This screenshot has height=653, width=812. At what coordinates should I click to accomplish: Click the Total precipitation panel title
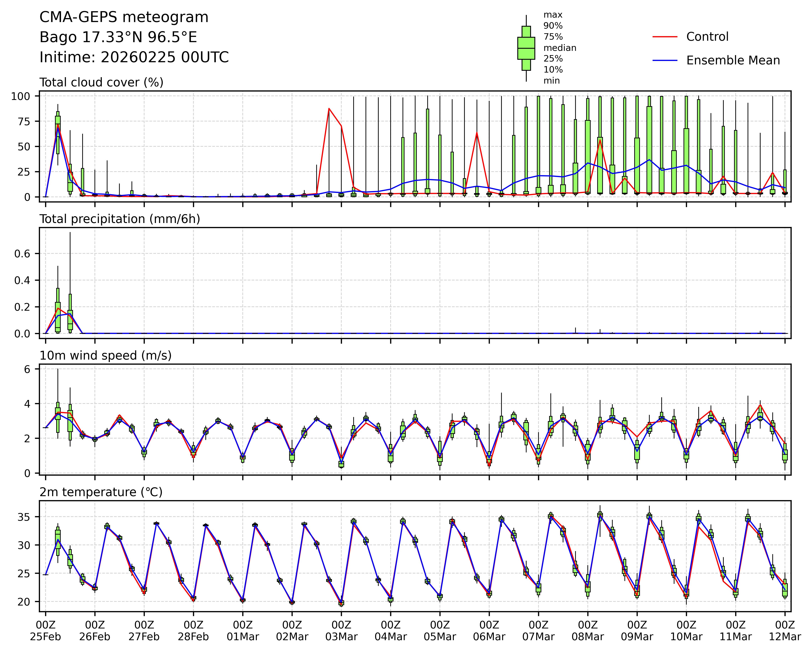[120, 219]
